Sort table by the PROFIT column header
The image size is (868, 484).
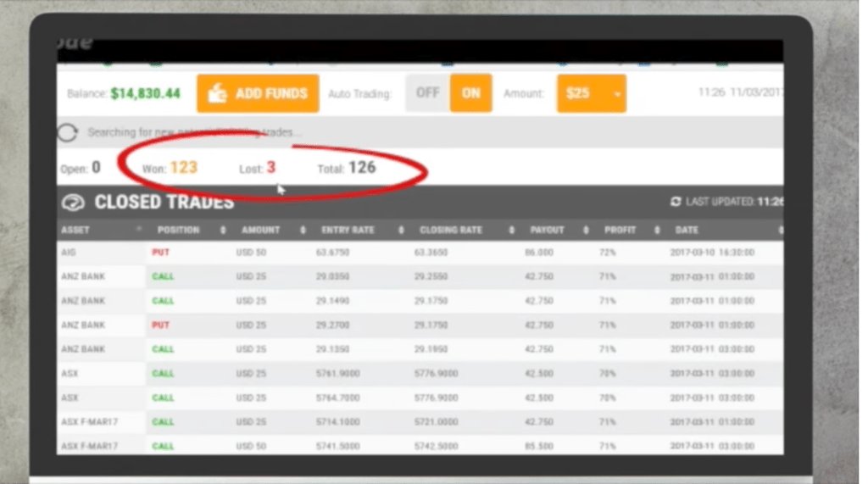(620, 230)
